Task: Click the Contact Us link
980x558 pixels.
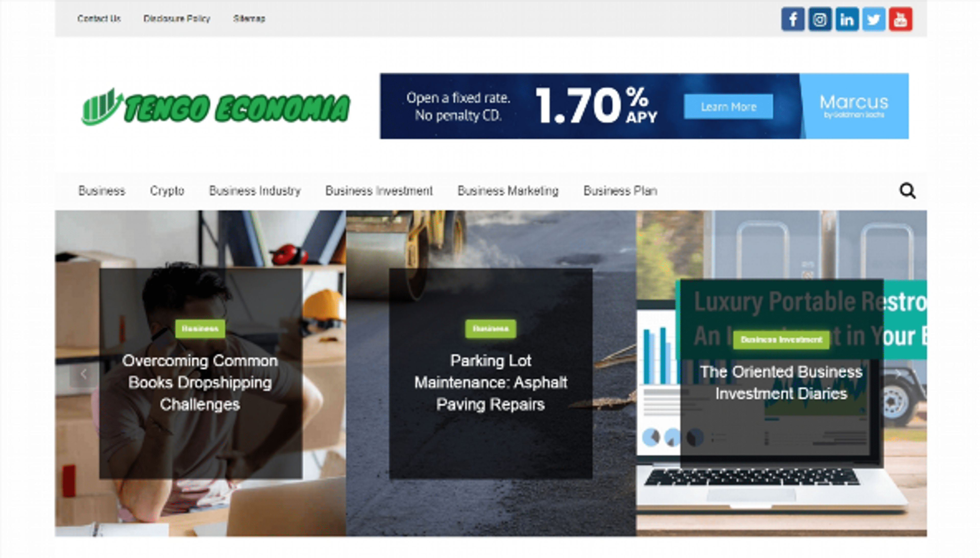Action: [99, 18]
